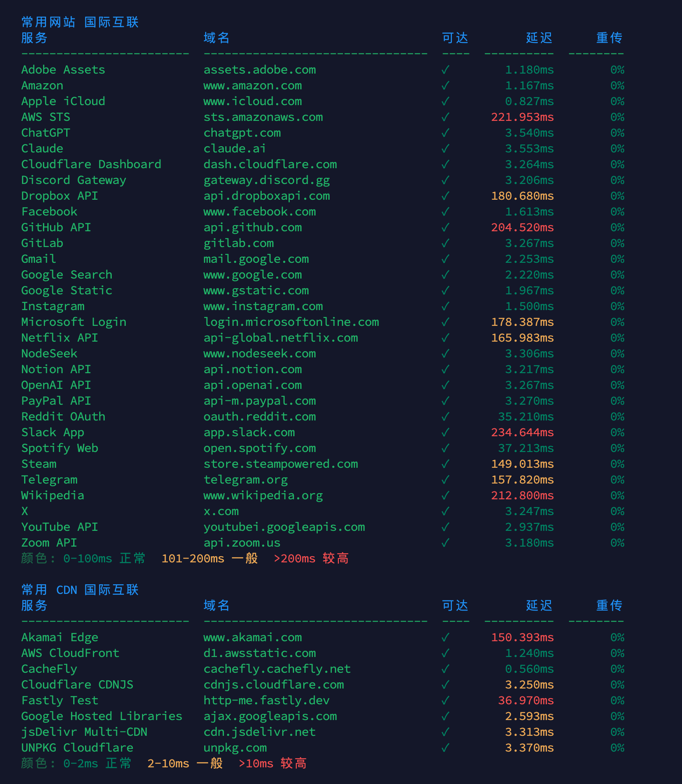This screenshot has width=682, height=784.
Task: Click the reachability checkmark for jsDelivr Multi-CDN
Action: coord(445,732)
